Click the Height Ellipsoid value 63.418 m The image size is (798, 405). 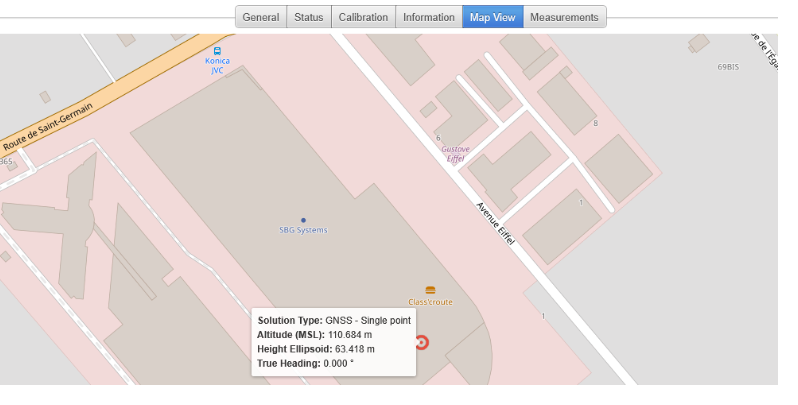355,349
